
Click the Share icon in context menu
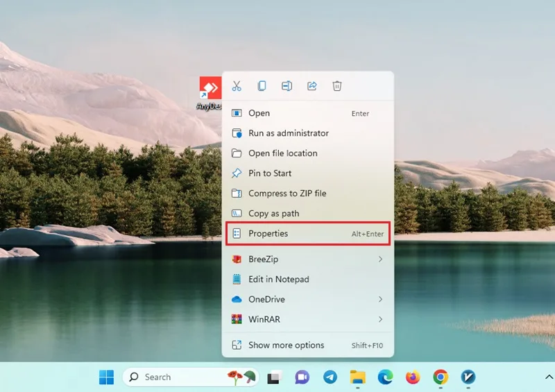click(311, 86)
